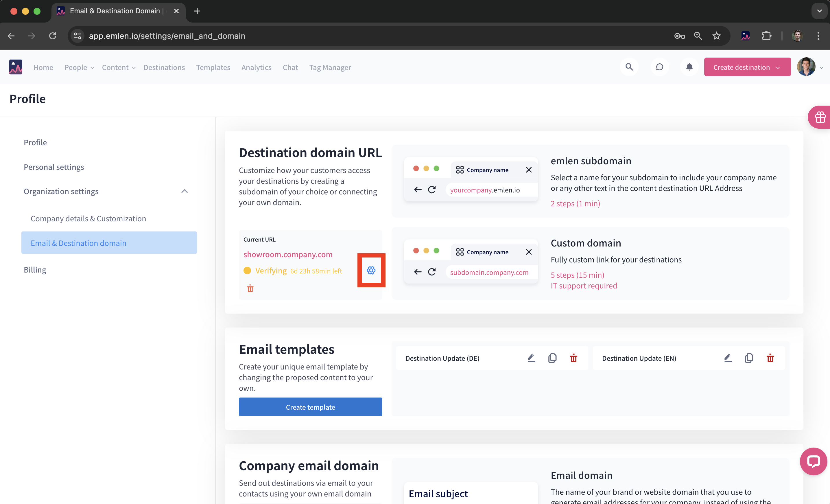
Task: Go to the Analytics tab
Action: click(256, 67)
